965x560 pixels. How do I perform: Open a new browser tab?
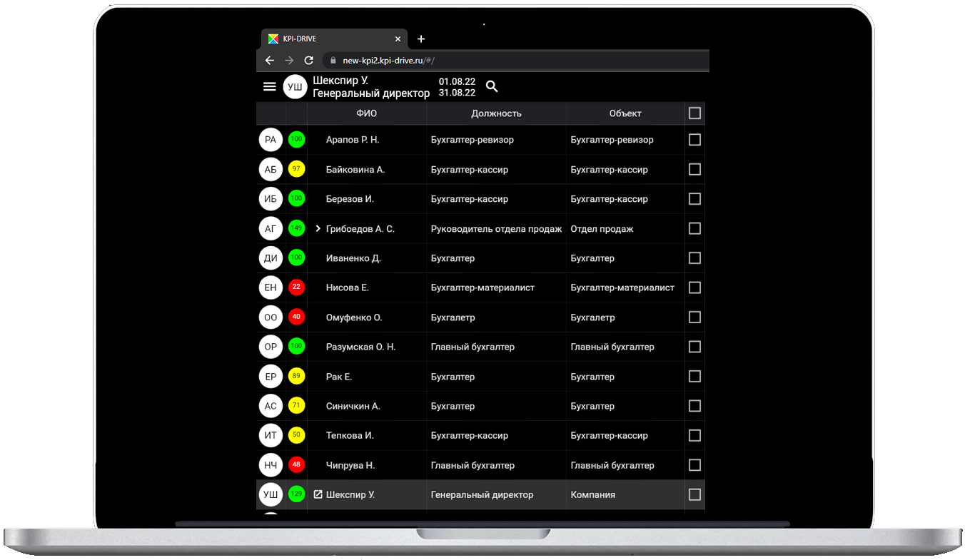coord(421,39)
